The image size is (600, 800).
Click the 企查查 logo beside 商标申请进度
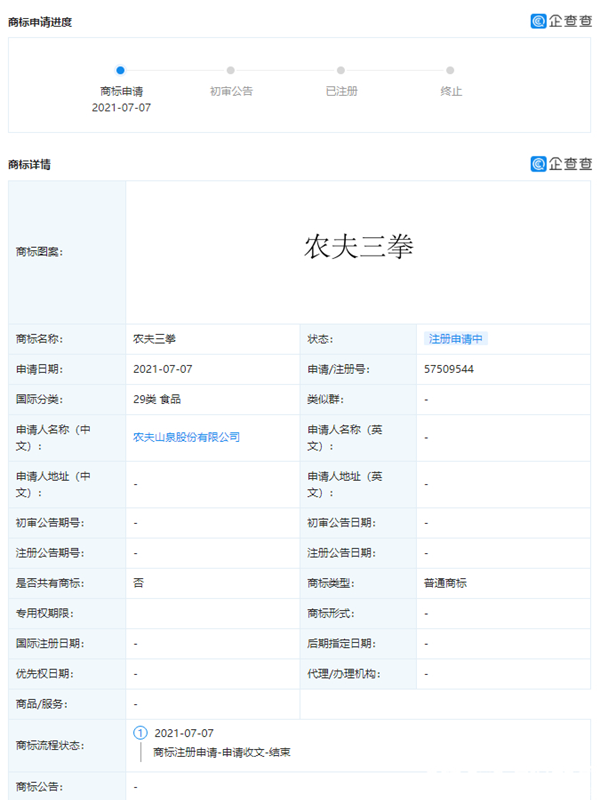[561, 21]
